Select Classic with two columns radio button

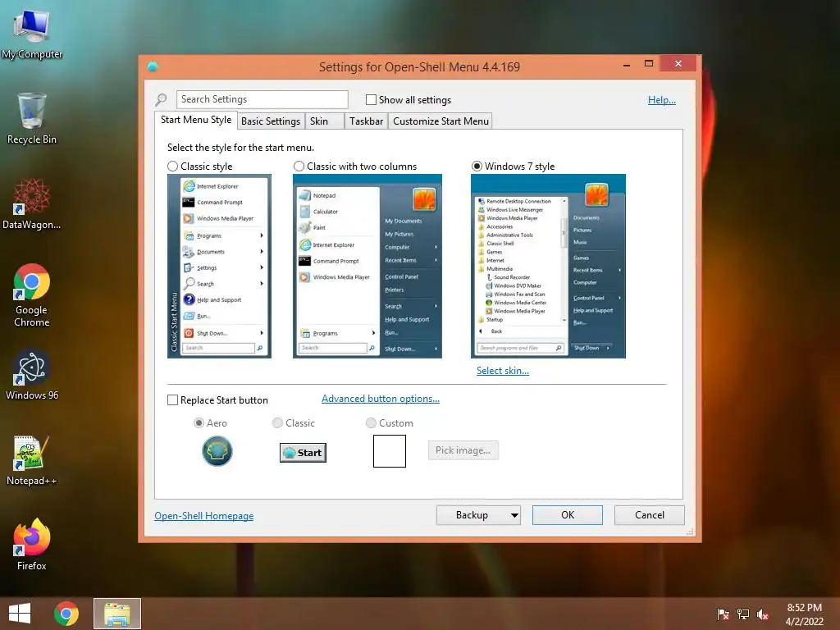click(x=299, y=167)
